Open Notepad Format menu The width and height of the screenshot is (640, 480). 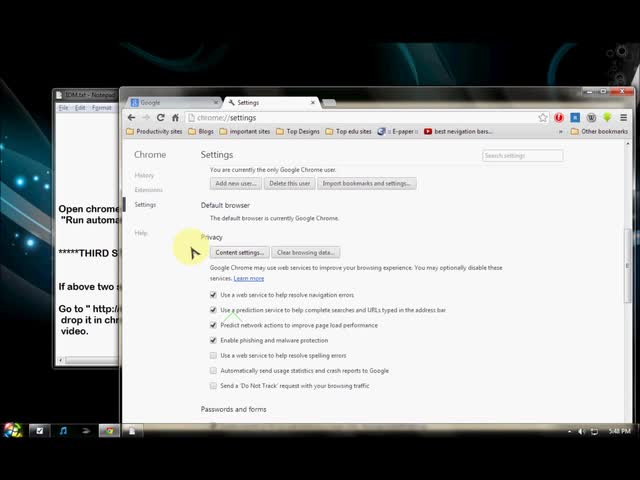coord(102,108)
